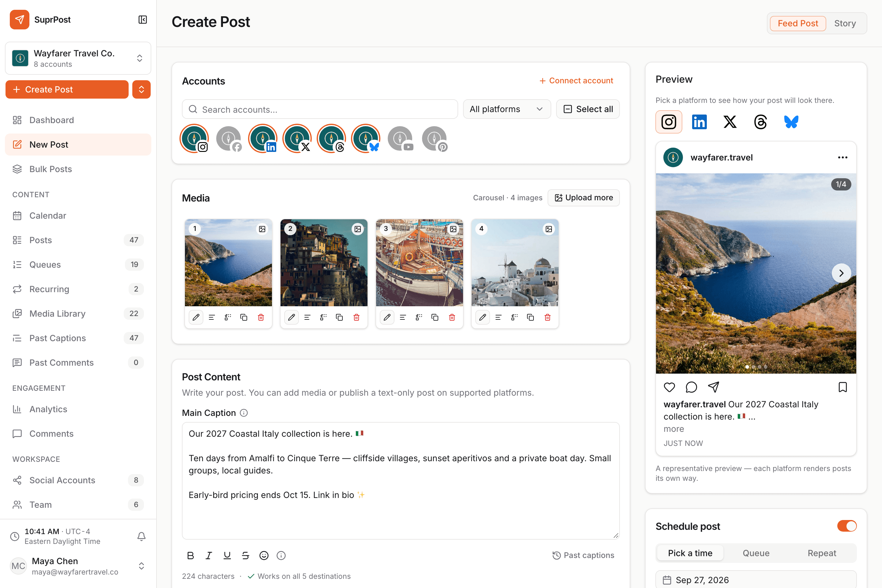Preview post on Threads platform icon
The image size is (882, 588).
click(760, 122)
